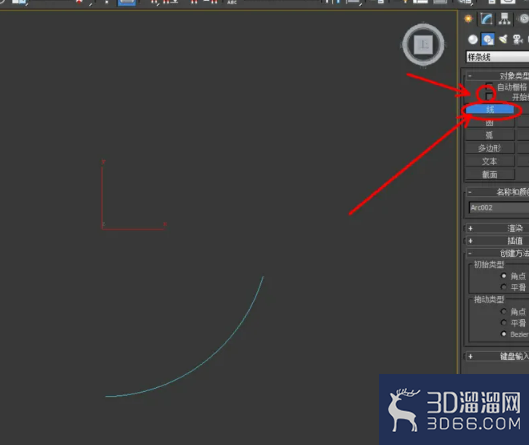Select the Cameras category icon
The image size is (529, 445).
[518, 40]
